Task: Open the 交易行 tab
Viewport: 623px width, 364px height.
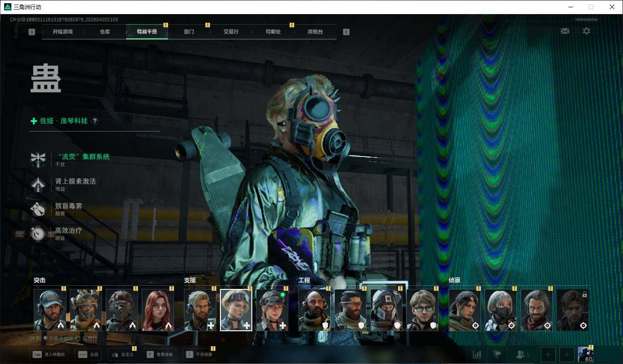Action: click(231, 32)
